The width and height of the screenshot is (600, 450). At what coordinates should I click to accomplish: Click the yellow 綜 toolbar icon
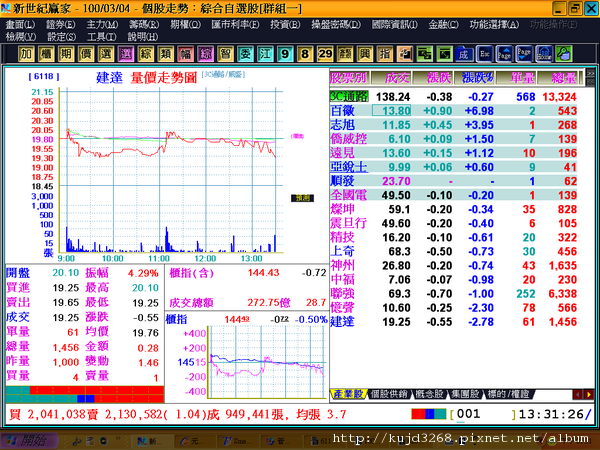pyautogui.click(x=145, y=54)
